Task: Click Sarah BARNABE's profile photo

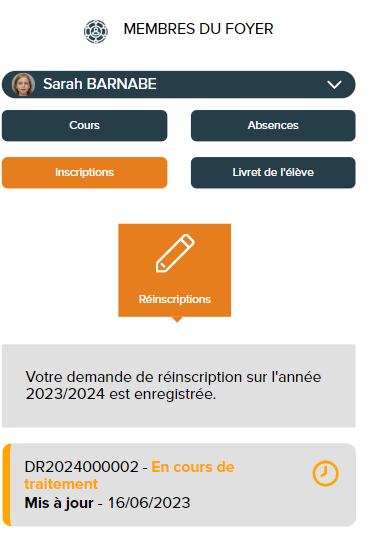Action: (x=23, y=84)
